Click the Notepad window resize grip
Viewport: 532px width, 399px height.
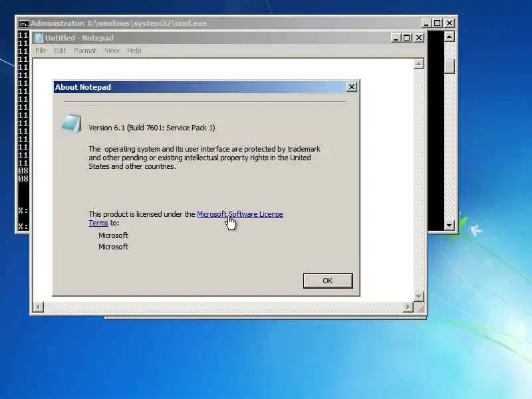click(420, 308)
